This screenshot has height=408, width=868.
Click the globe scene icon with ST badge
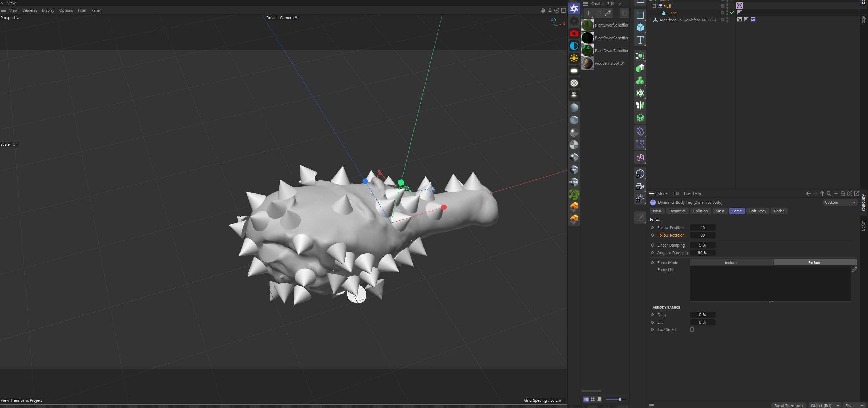tap(640, 174)
